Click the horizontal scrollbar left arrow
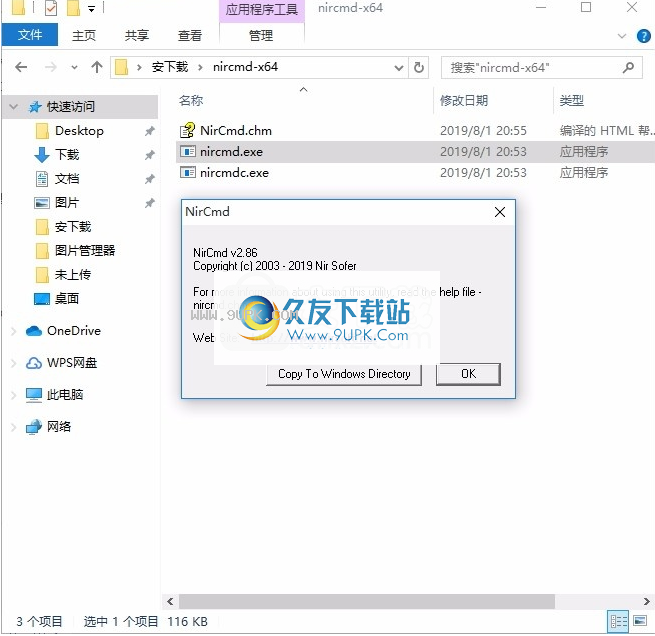The image size is (655, 636). point(170,601)
